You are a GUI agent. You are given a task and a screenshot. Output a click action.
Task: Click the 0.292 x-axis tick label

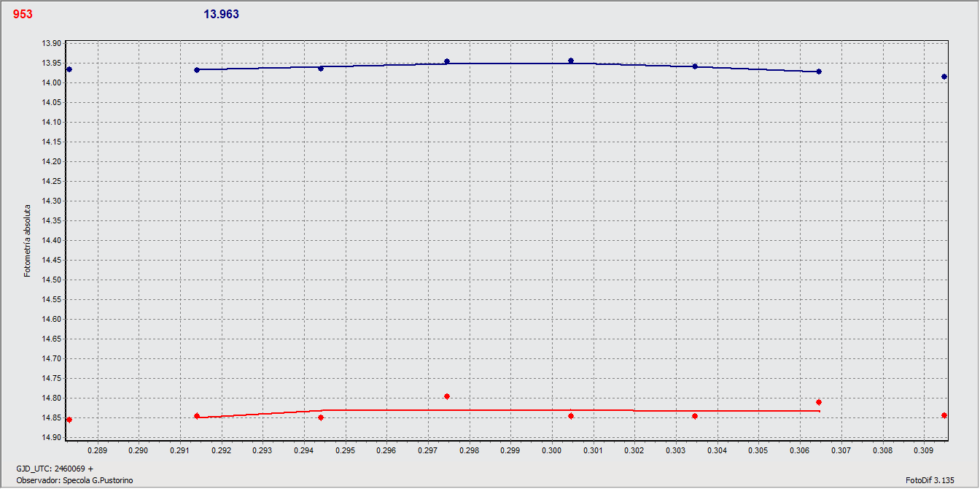click(x=221, y=451)
